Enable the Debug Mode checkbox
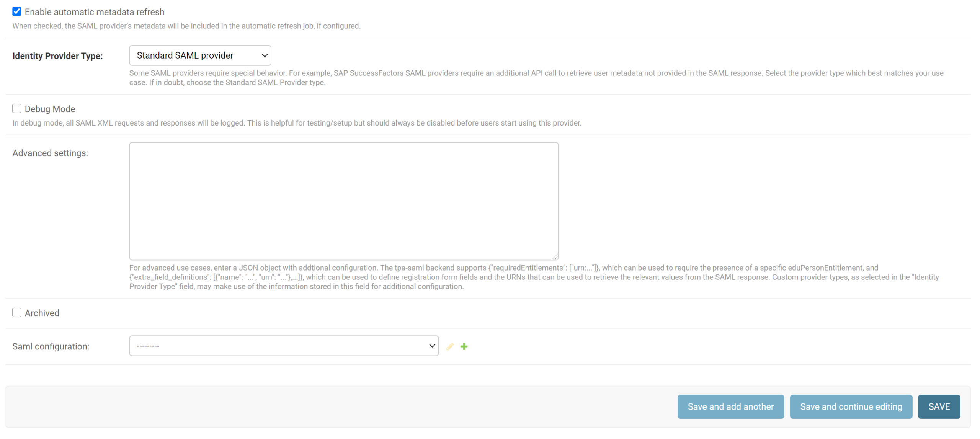 click(17, 109)
